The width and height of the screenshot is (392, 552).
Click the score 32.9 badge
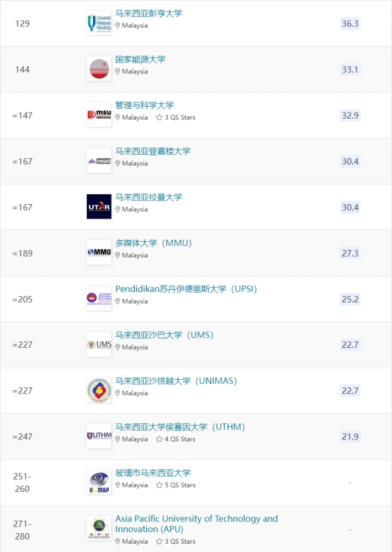[350, 115]
